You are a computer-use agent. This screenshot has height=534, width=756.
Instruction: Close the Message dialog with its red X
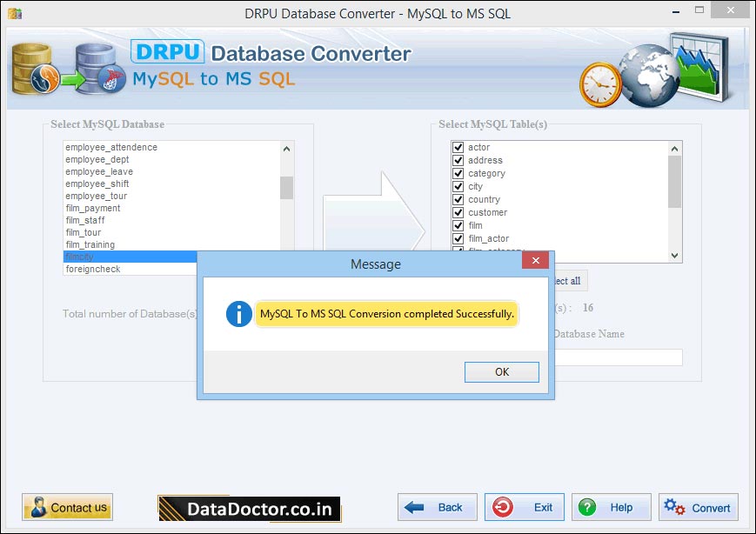[x=535, y=260]
